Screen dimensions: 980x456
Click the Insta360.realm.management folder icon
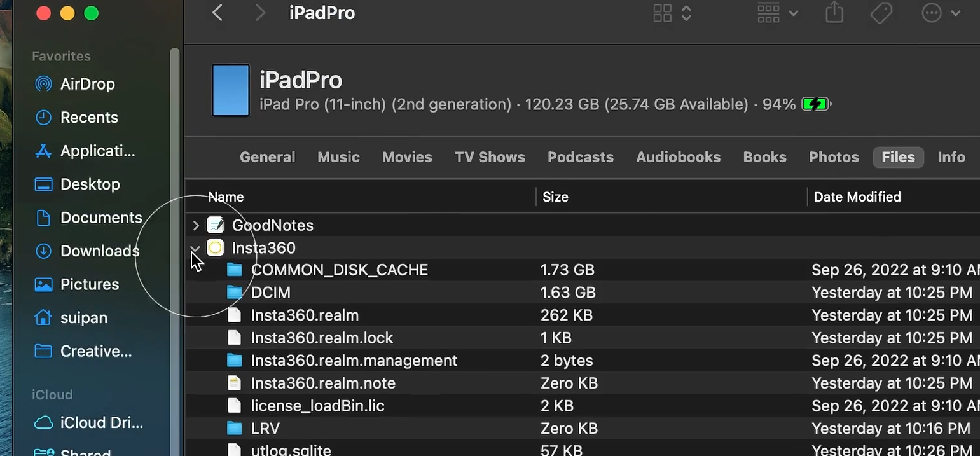coord(235,361)
